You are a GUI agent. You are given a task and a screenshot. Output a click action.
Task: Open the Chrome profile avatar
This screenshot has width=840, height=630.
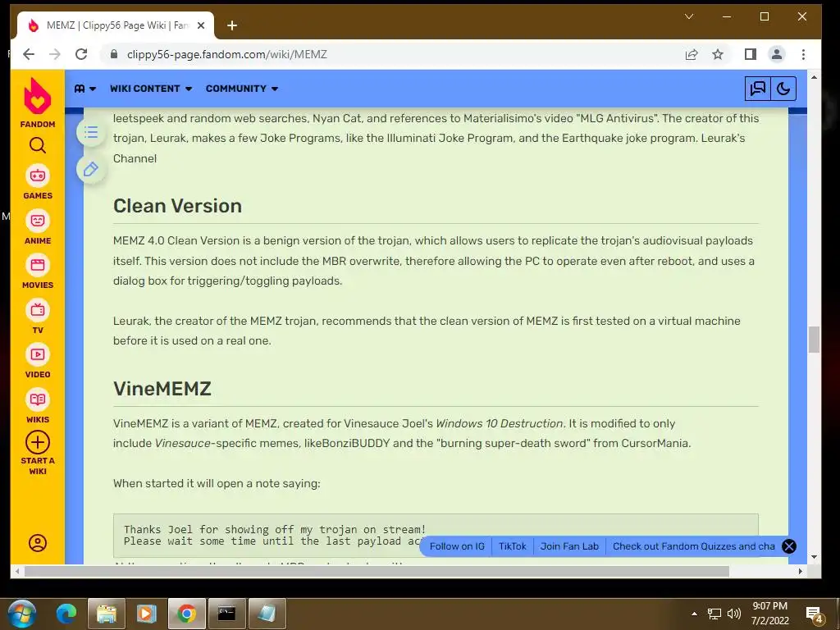(777, 54)
